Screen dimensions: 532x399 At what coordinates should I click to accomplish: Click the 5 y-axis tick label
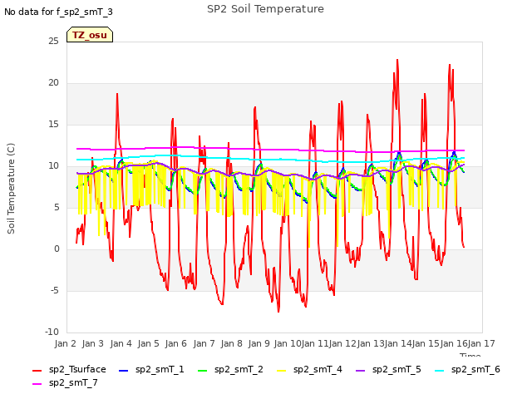point(57,207)
